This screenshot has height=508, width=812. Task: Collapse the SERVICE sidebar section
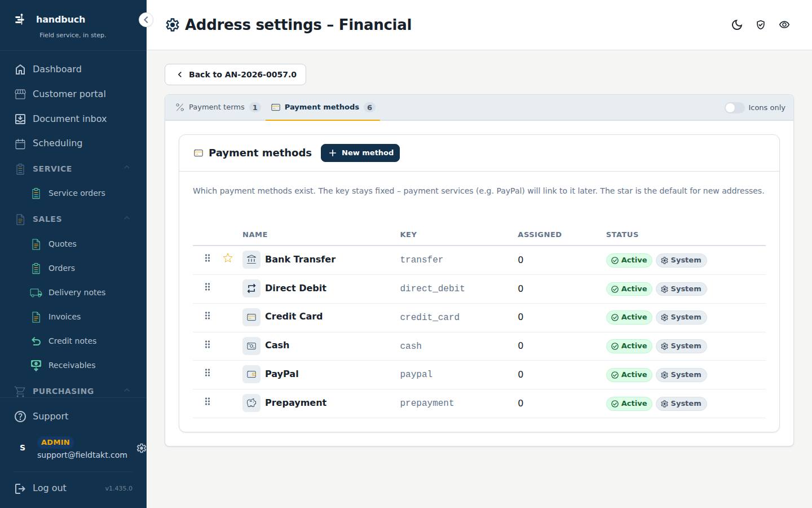point(127,168)
